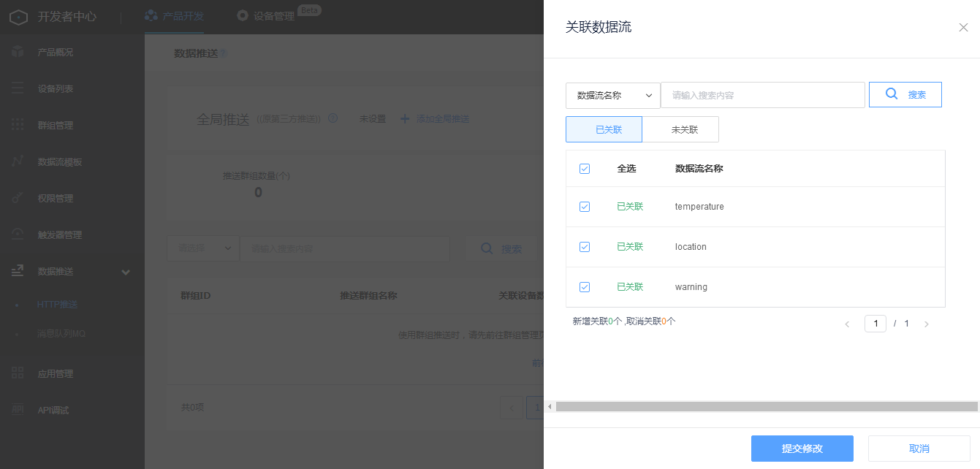This screenshot has width=980, height=469.
Task: Close the 关联数据流 panel
Action: (x=963, y=28)
